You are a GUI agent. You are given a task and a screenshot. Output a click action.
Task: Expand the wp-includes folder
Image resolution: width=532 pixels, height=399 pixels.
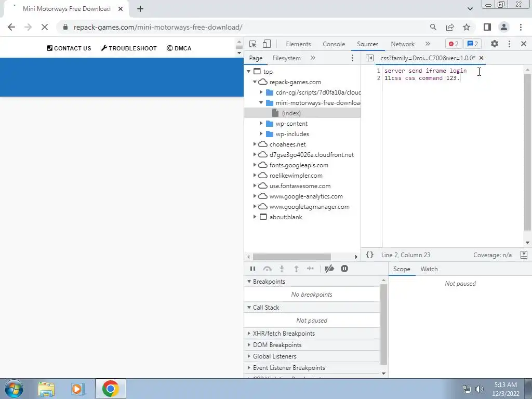pyautogui.click(x=261, y=134)
